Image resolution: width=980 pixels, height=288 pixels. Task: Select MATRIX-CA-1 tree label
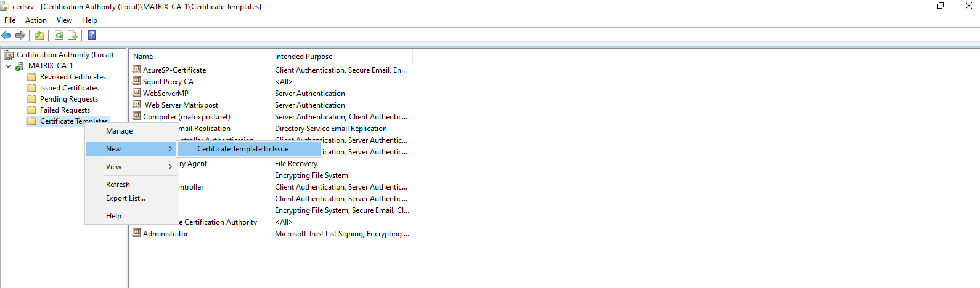coord(51,66)
